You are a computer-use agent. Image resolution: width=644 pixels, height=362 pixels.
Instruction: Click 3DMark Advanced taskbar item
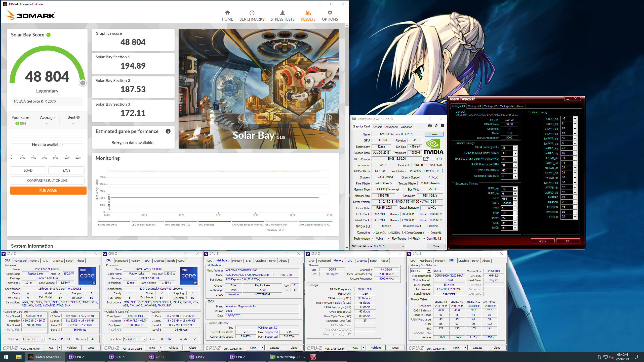pos(45,357)
